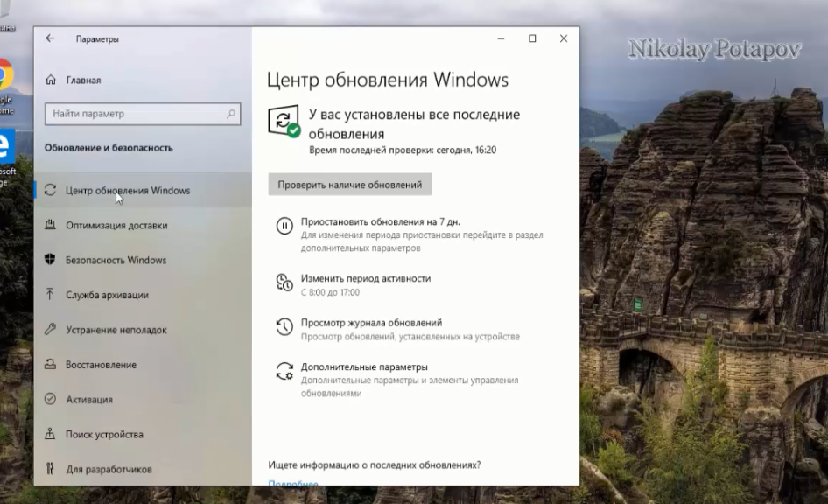Click the gear-sync icon for Дополнительные параметры
This screenshot has height=504, width=828.
(284, 371)
